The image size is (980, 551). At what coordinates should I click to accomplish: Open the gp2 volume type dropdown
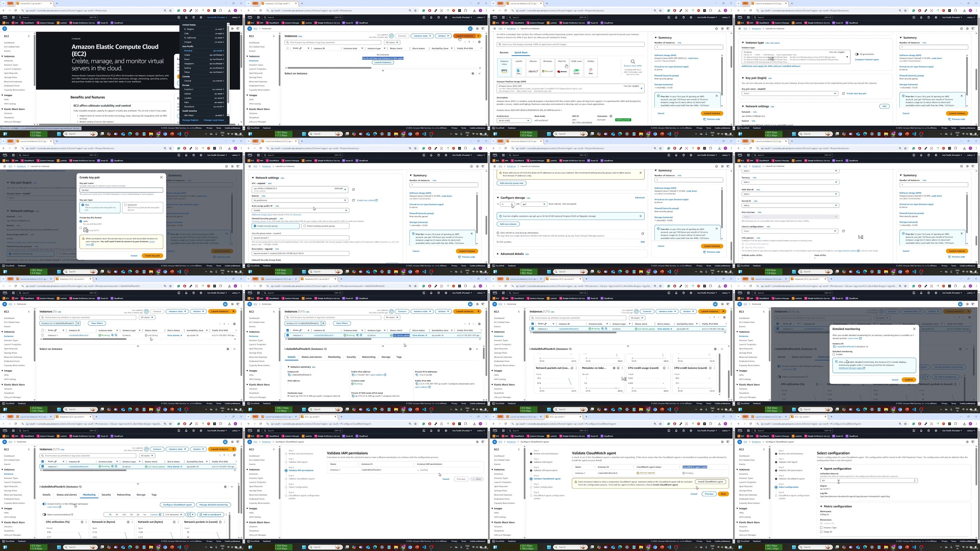(533, 204)
